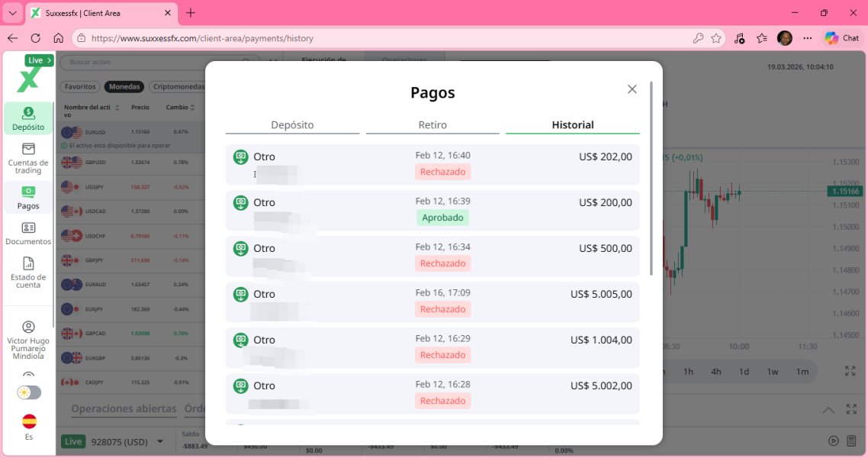Switch to the Depósito tab

[x=292, y=125]
